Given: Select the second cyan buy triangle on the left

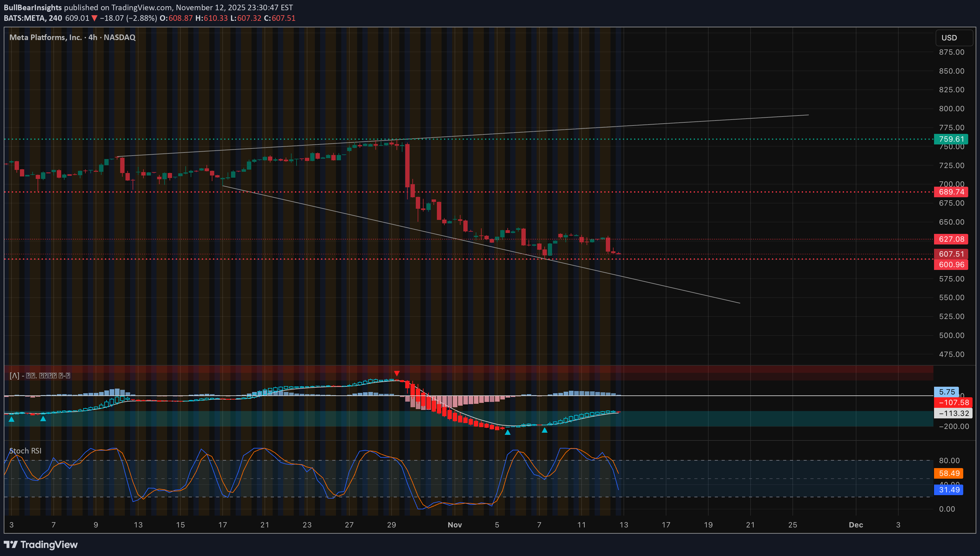Looking at the screenshot, I should click(43, 419).
